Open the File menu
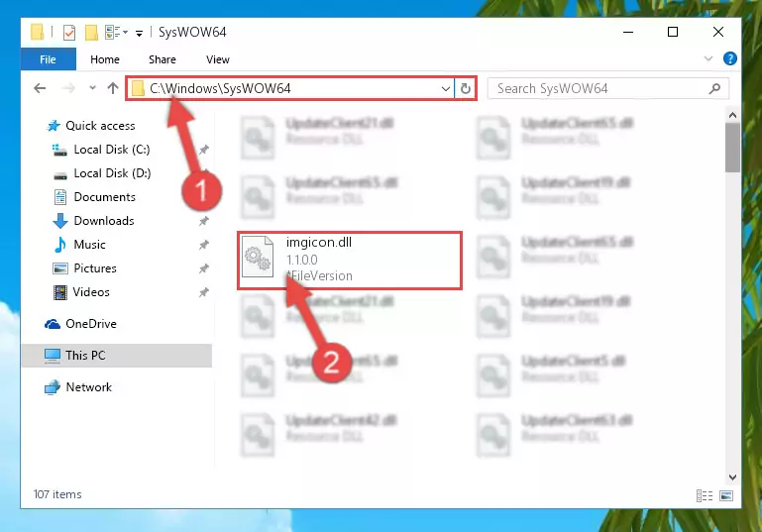 tap(49, 59)
